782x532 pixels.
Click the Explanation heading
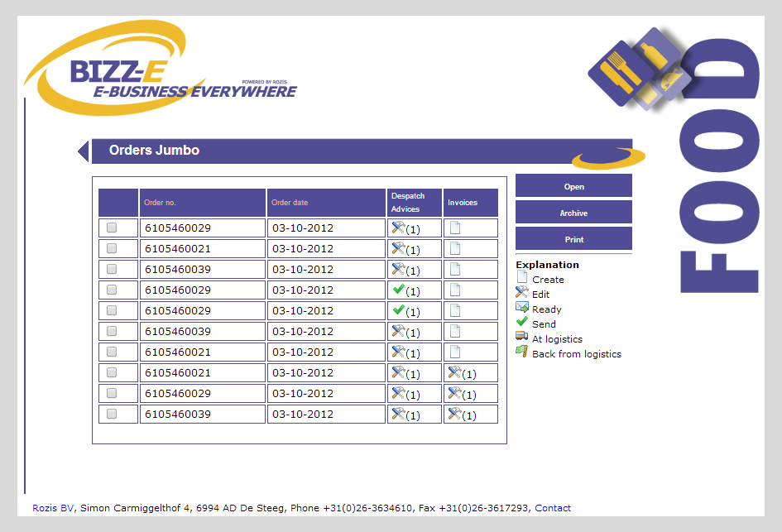pyautogui.click(x=547, y=265)
